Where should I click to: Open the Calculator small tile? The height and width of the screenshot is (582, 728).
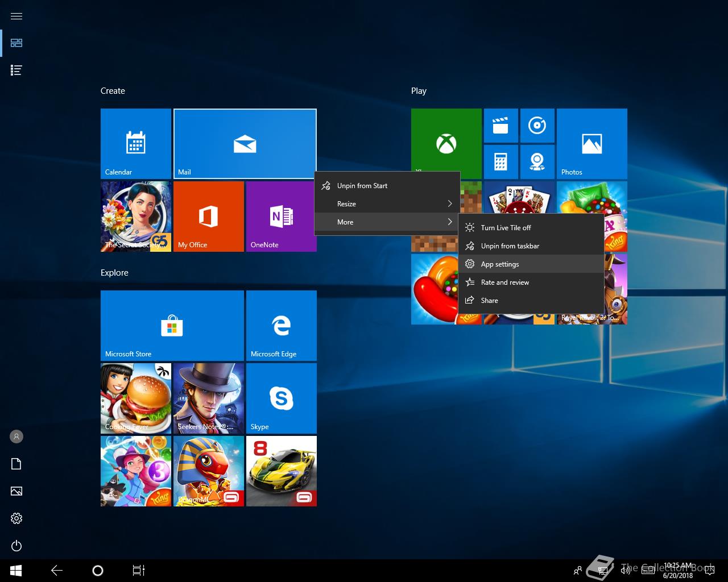click(500, 162)
